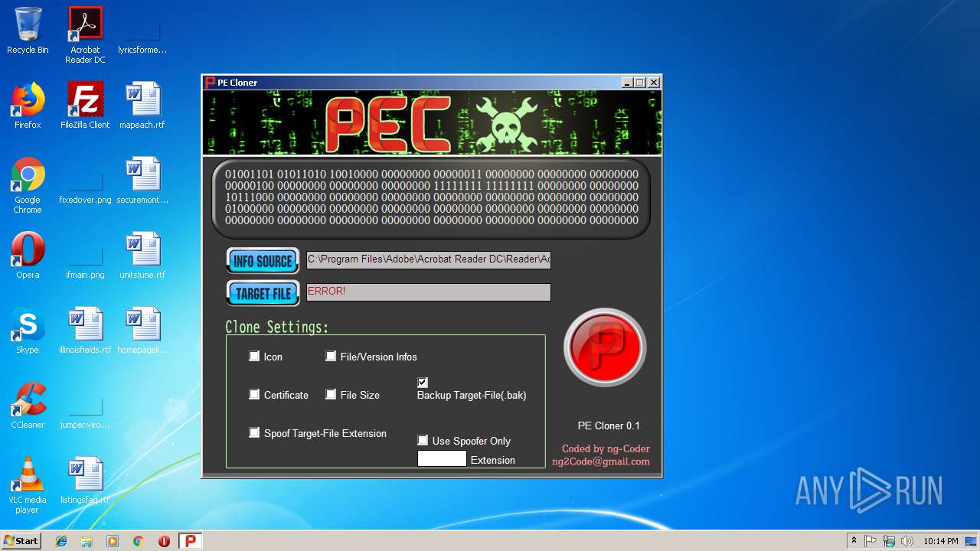Launch Chrome from the taskbar
The height and width of the screenshot is (551, 980).
139,541
